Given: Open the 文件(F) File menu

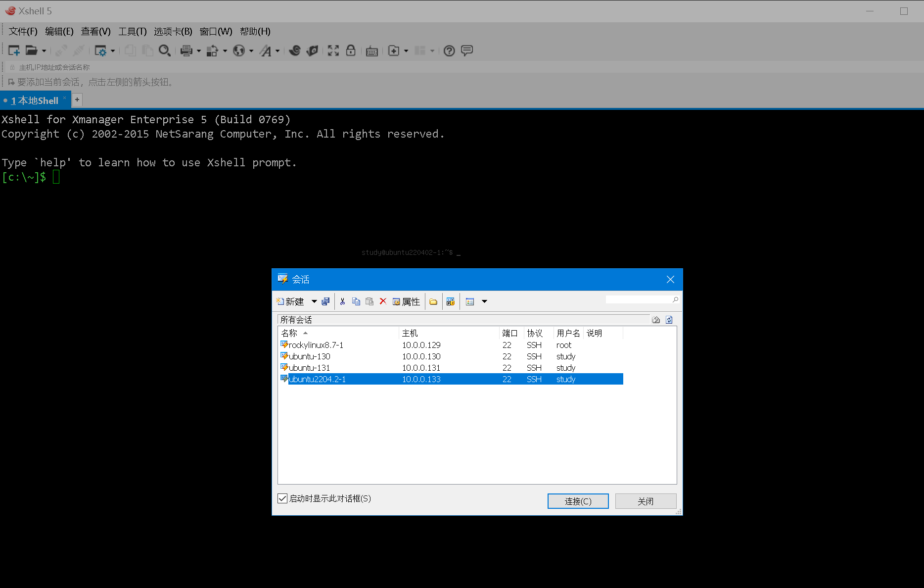Looking at the screenshot, I should coord(23,31).
